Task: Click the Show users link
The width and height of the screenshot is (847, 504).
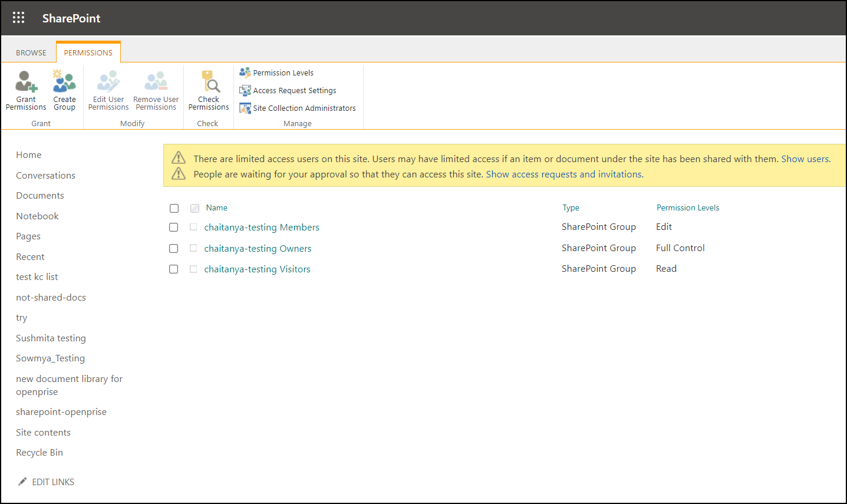Action: [x=805, y=159]
